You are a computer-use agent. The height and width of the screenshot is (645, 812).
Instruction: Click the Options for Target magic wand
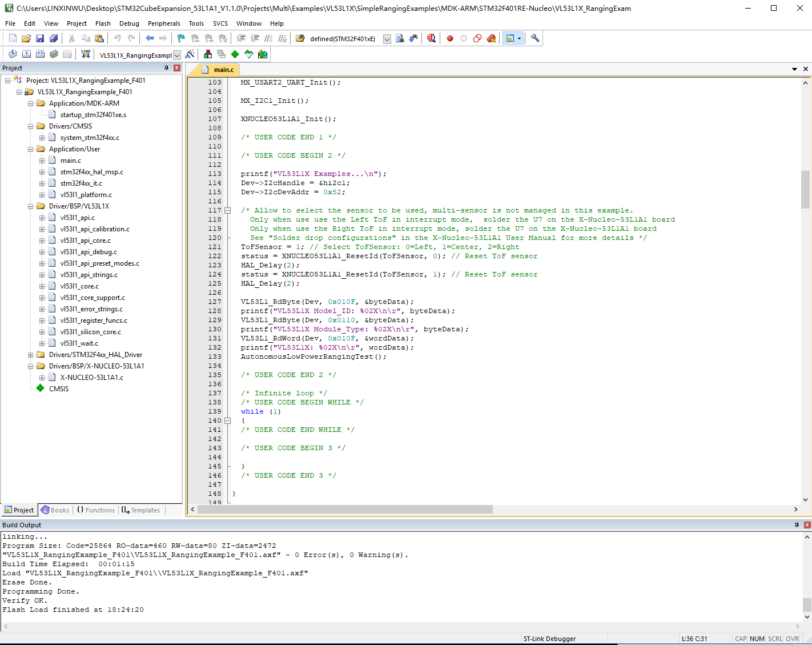190,54
